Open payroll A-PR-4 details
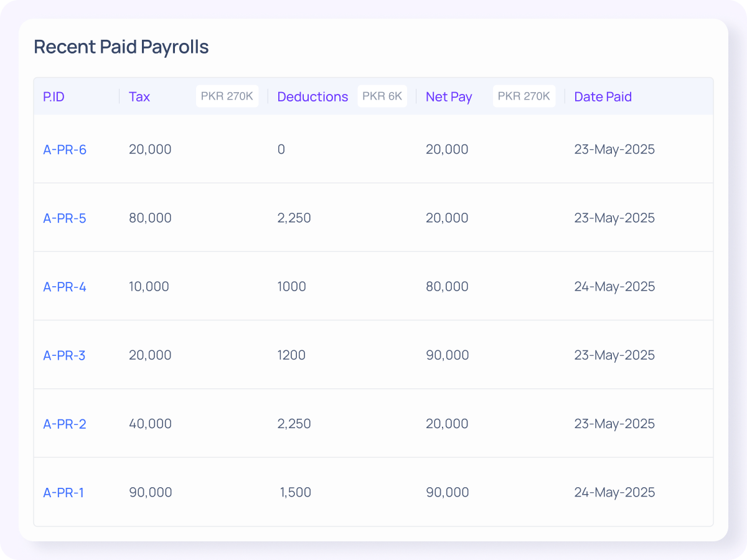Viewport: 747px width, 560px height. 65,286
